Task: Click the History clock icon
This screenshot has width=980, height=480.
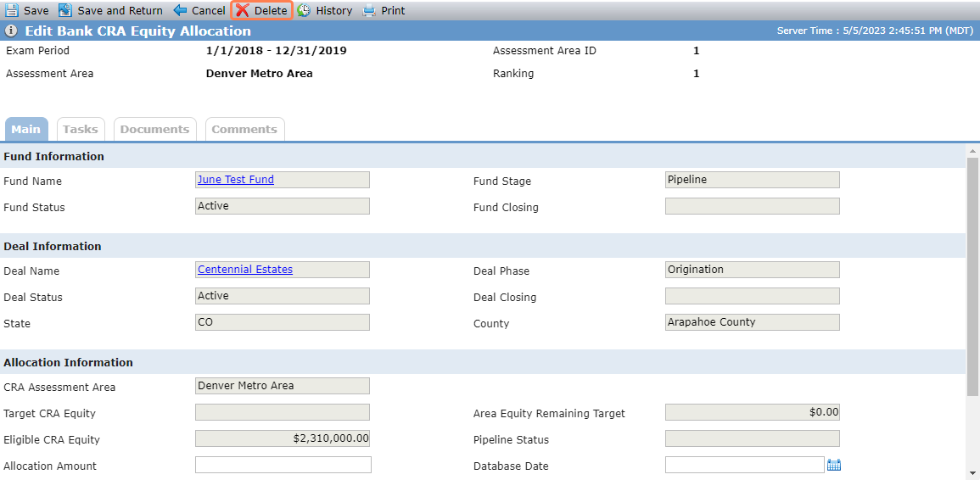Action: coord(304,11)
